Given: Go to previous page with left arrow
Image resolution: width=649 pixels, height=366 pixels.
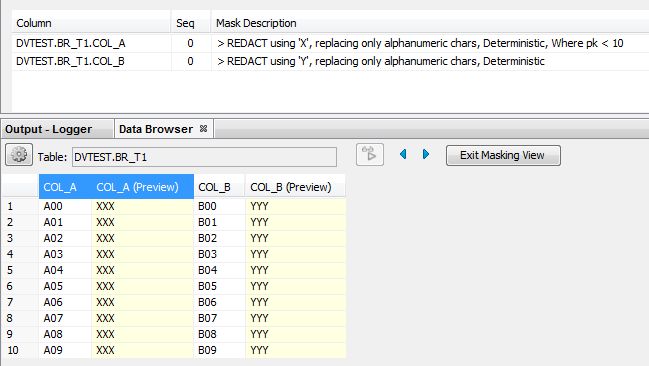Looking at the screenshot, I should point(403,154).
